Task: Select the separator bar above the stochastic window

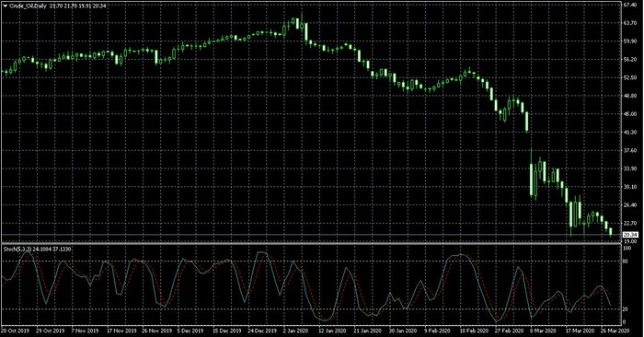Action: click(311, 244)
